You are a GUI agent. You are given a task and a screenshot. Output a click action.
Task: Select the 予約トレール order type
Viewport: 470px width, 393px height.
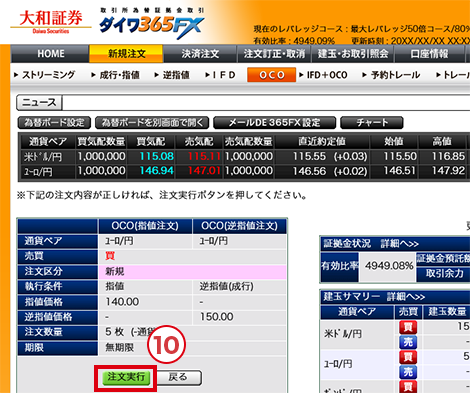(391, 75)
